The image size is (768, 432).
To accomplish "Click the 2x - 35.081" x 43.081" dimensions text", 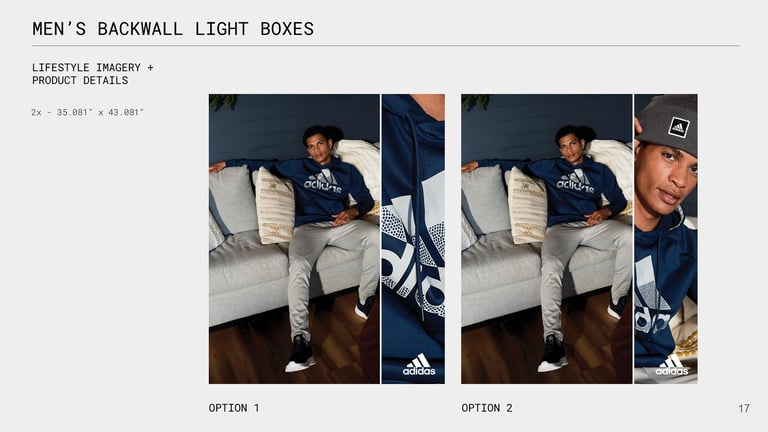I will (x=87, y=112).
